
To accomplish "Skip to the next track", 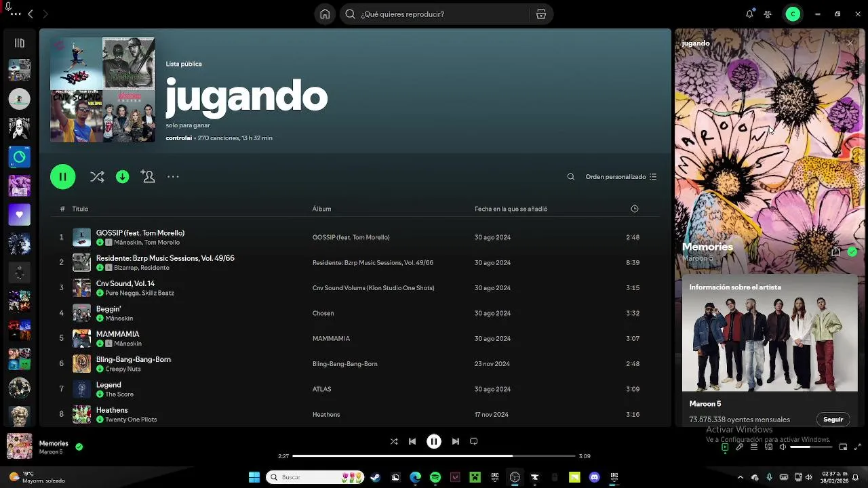I will pyautogui.click(x=456, y=441).
